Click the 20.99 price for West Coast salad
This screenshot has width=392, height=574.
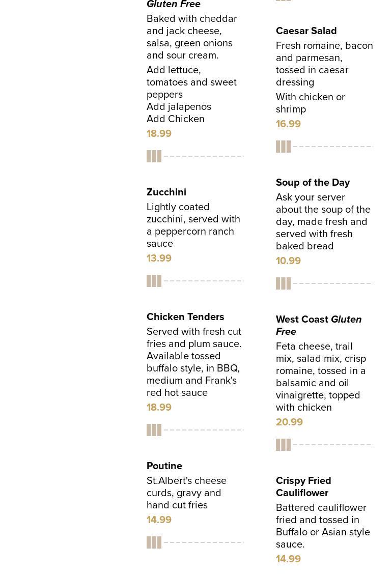tap(289, 422)
